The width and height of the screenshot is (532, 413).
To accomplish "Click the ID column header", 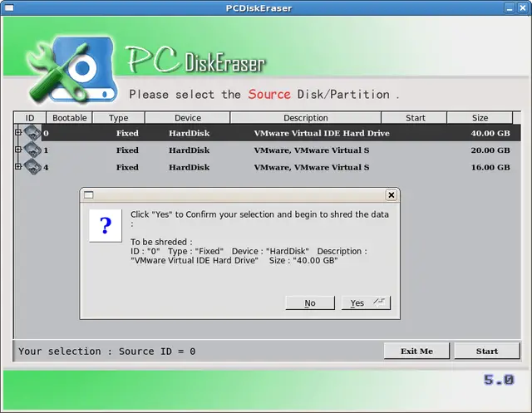I will click(x=30, y=118).
